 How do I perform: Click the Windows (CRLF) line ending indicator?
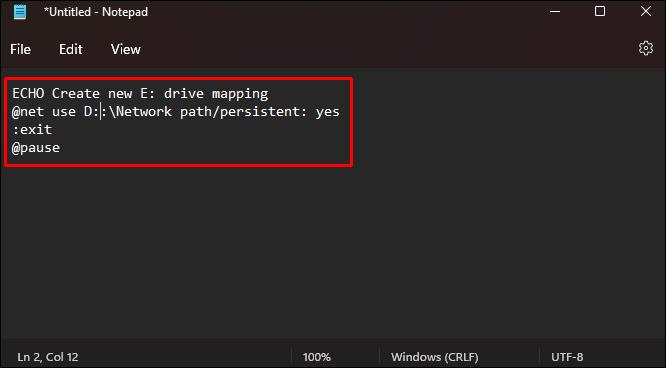point(435,357)
